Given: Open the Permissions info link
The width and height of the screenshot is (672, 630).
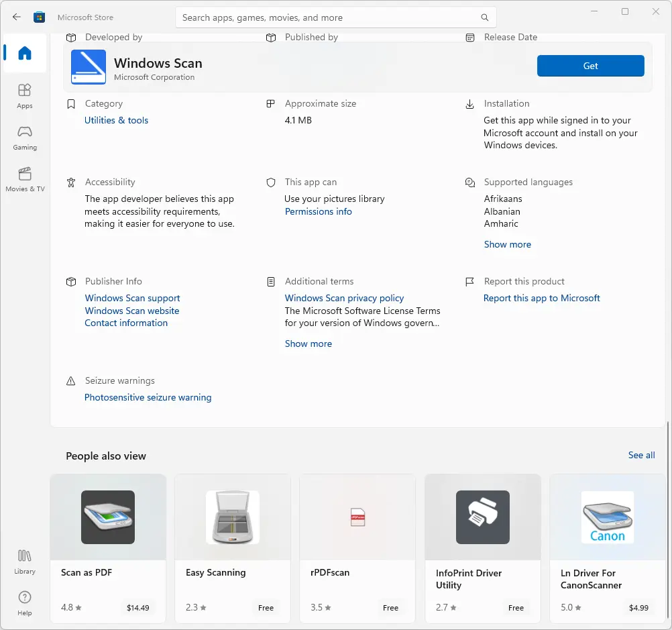Looking at the screenshot, I should tap(318, 211).
